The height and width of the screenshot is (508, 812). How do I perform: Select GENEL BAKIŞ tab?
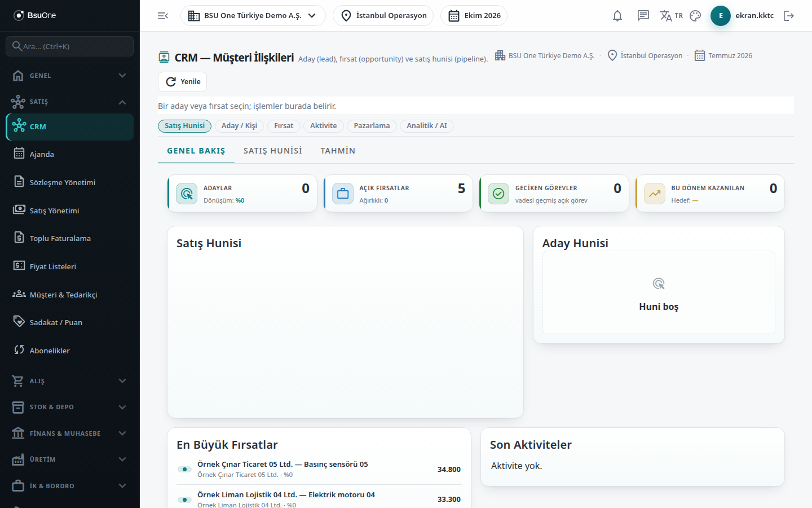click(196, 151)
